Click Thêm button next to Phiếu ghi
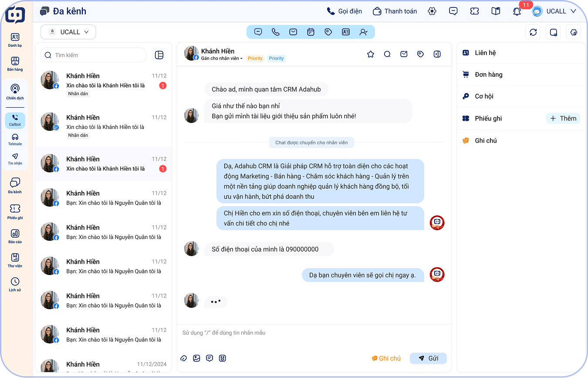The height and width of the screenshot is (378, 588). point(563,119)
